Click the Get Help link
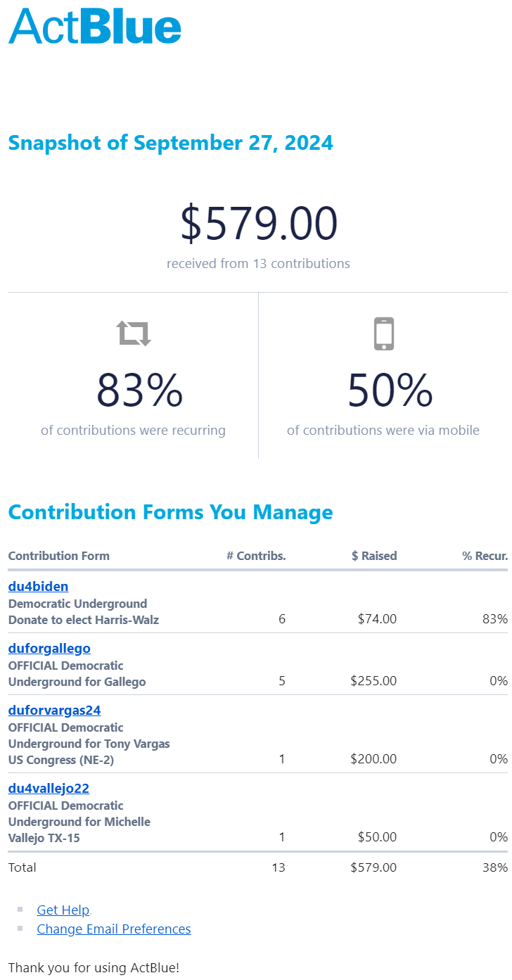This screenshot has width=512, height=980. pos(63,910)
